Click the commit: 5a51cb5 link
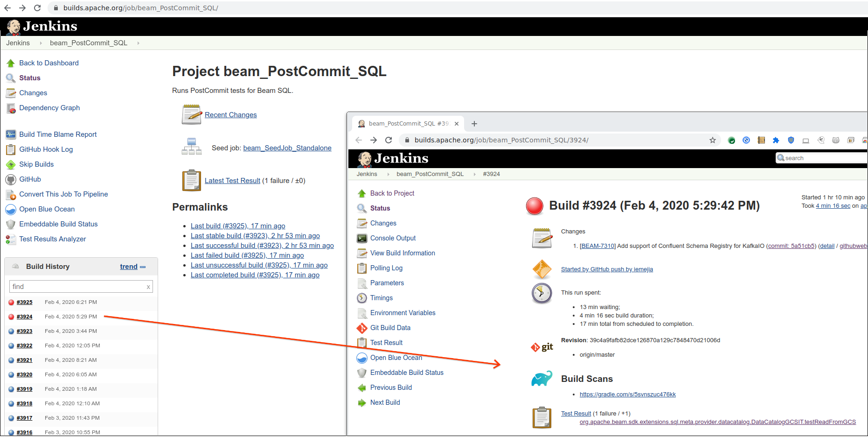Screen dimensions: 868x437 [x=792, y=246]
